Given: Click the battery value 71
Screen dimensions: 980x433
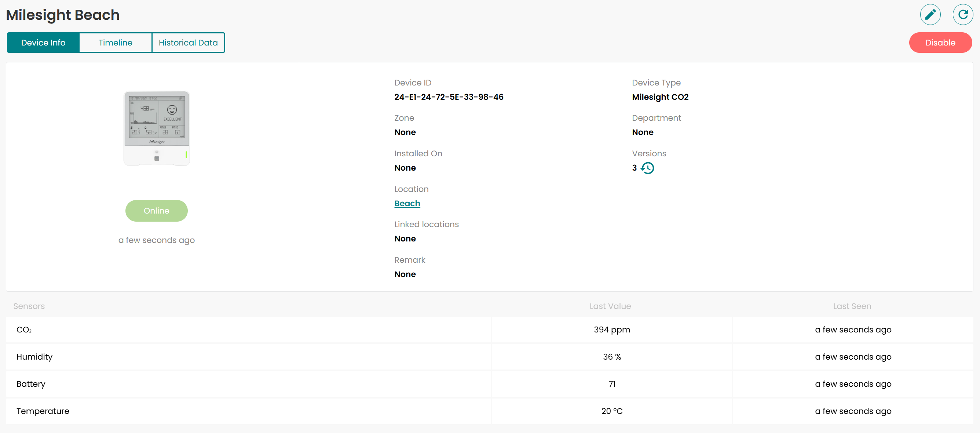Looking at the screenshot, I should click(x=612, y=383).
